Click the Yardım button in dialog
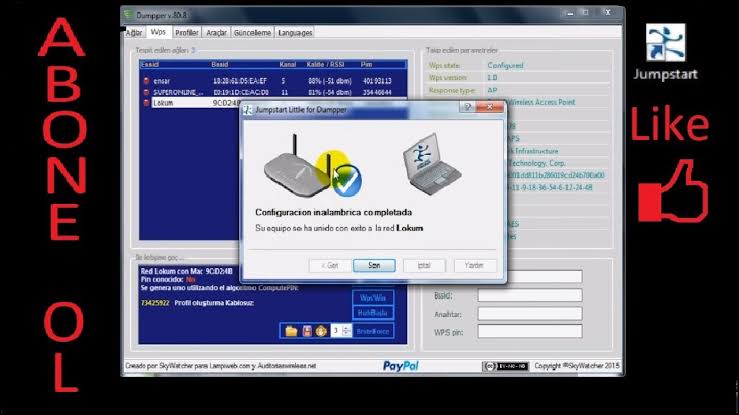The height and width of the screenshot is (415, 739). pos(475,265)
